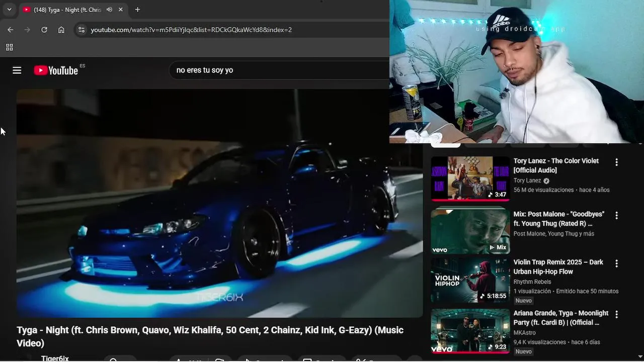Open the apps grid in the bookmarks bar
The height and width of the screenshot is (362, 644).
(x=9, y=47)
